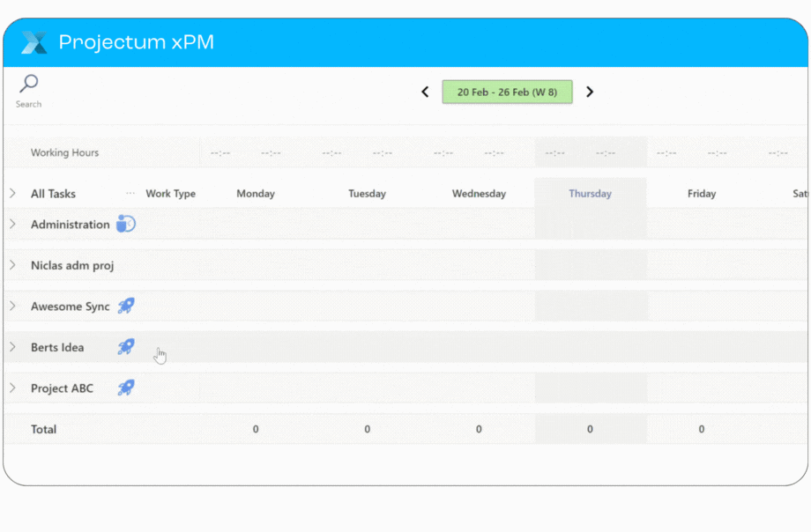Expand the Administration project row

click(12, 225)
